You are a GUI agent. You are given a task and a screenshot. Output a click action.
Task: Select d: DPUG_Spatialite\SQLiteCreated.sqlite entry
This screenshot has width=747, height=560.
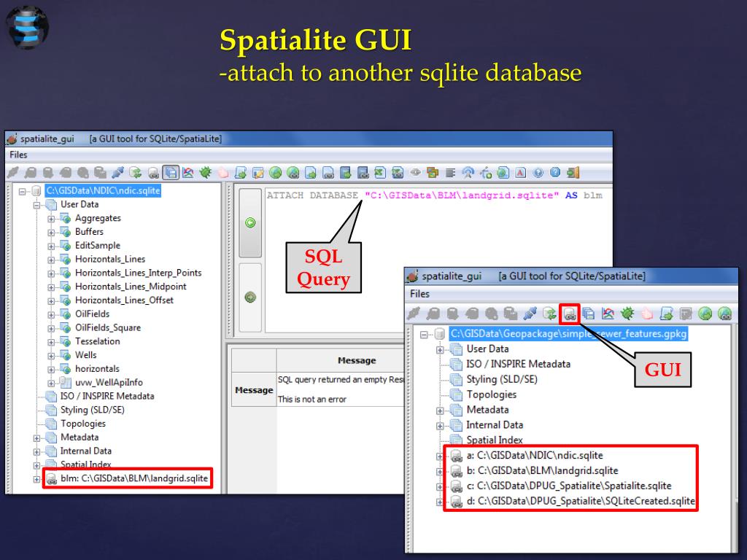580,501
